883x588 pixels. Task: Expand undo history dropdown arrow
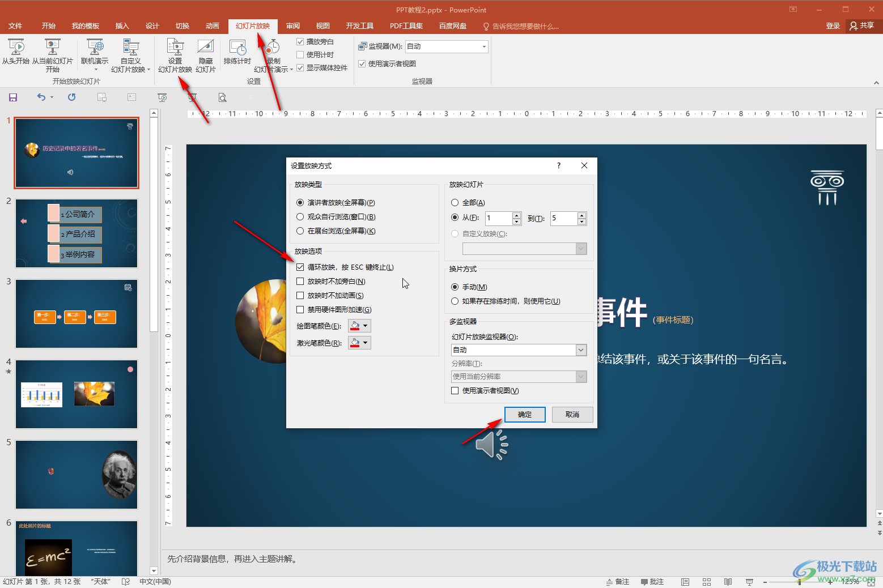click(52, 97)
